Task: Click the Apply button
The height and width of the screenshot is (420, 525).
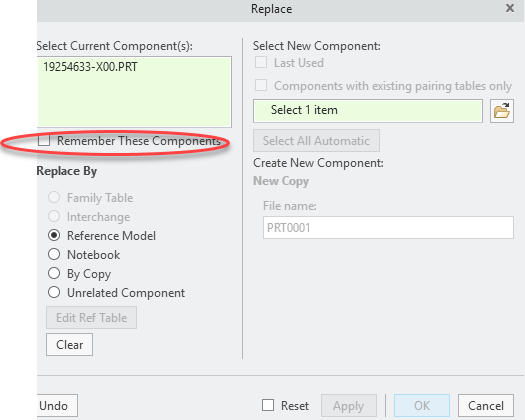Action: [x=349, y=406]
